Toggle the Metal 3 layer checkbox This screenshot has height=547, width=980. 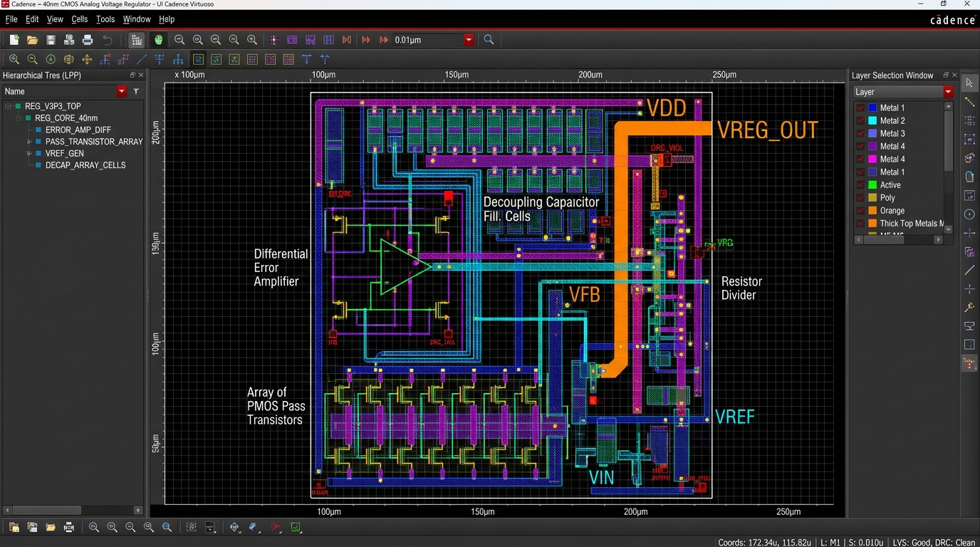coord(860,133)
